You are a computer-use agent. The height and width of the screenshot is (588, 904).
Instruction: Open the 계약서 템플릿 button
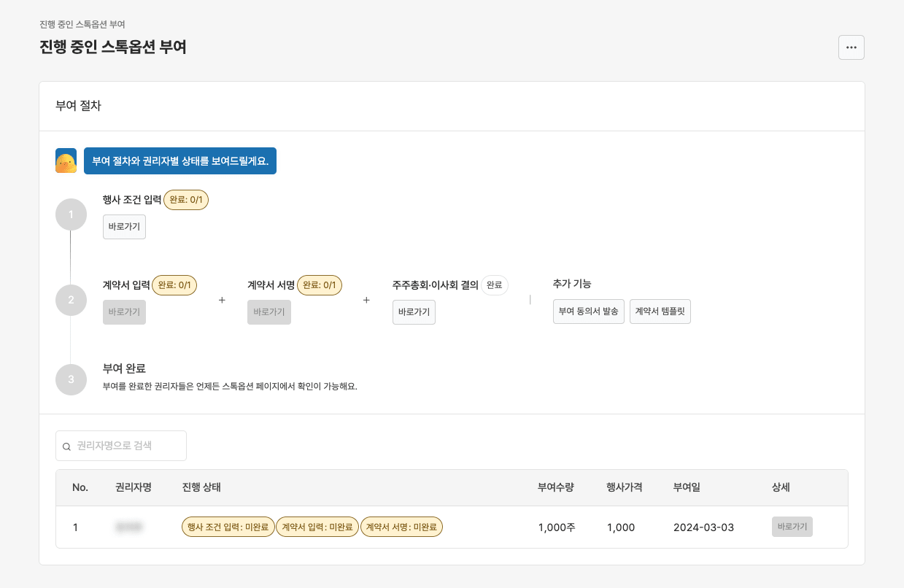pos(660,312)
